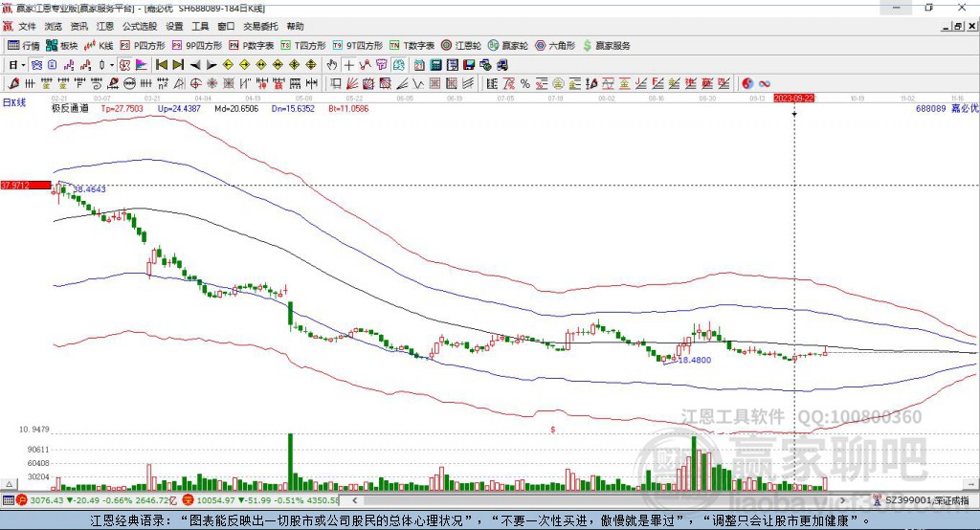The height and width of the screenshot is (530, 980).
Task: Click the Dn=15.6352 indicator value
Action: coord(293,108)
